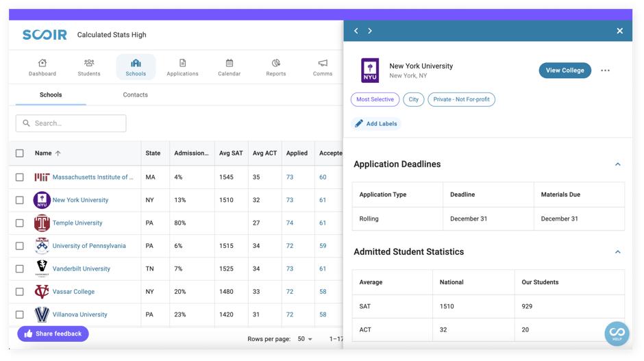Sort by Avg ACT column header
Viewport: 644px width, 361px height.
click(x=264, y=153)
